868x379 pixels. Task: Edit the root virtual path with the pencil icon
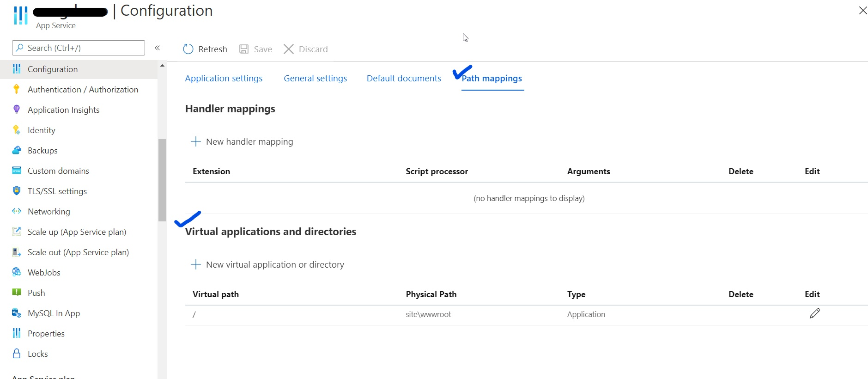pos(814,313)
